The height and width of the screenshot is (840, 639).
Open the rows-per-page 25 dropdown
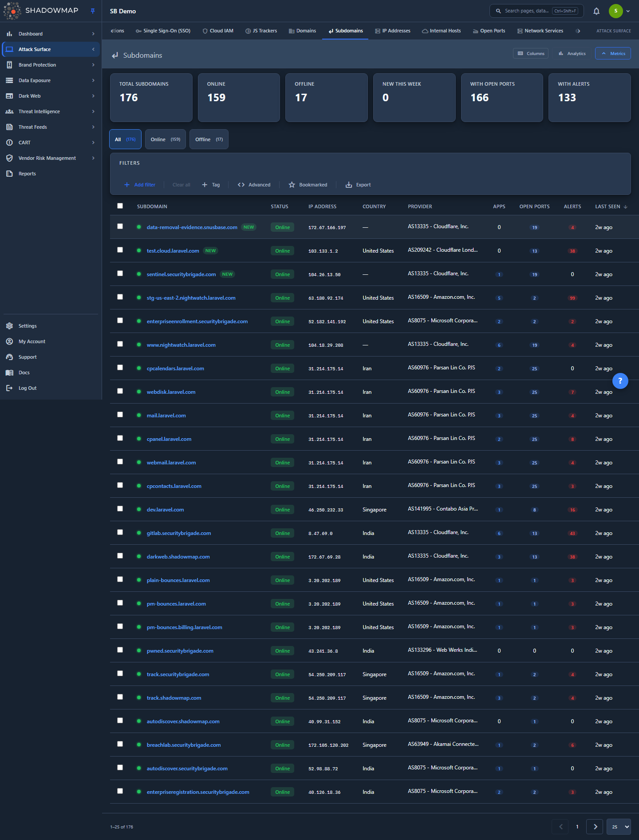619,827
